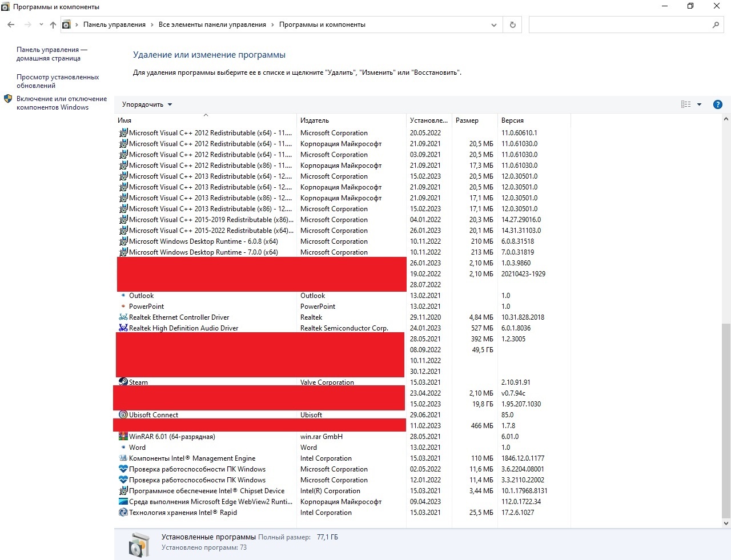Viewport: 731px width, 560px height.
Task: Select row with version 11.0.60610.1
Action: (343, 133)
